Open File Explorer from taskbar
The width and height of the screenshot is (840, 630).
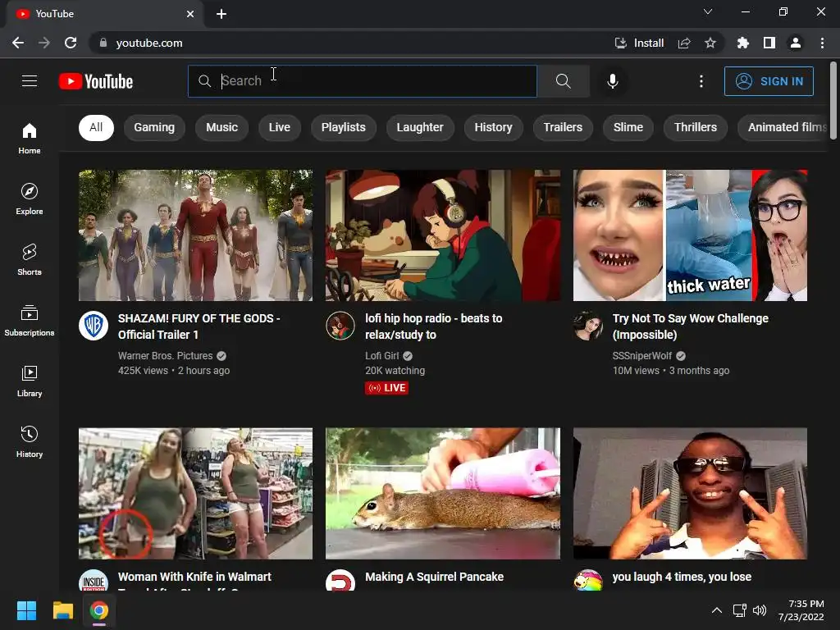[62, 610]
